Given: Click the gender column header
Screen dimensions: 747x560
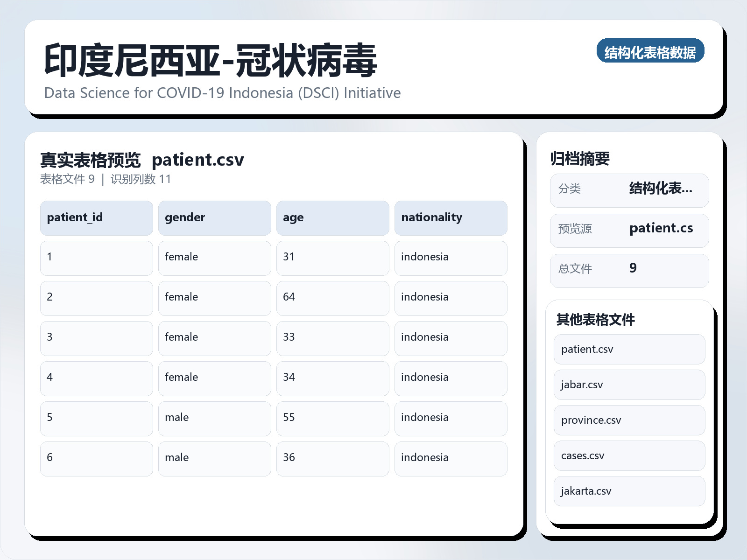Looking at the screenshot, I should coord(214,218).
